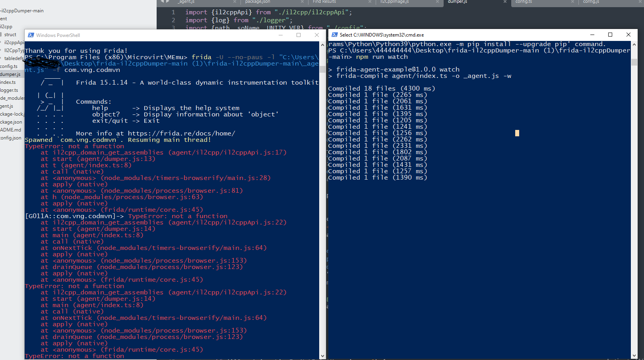This screenshot has height=360, width=644.
Task: Close the config.ts editor tab
Action: (x=572, y=2)
